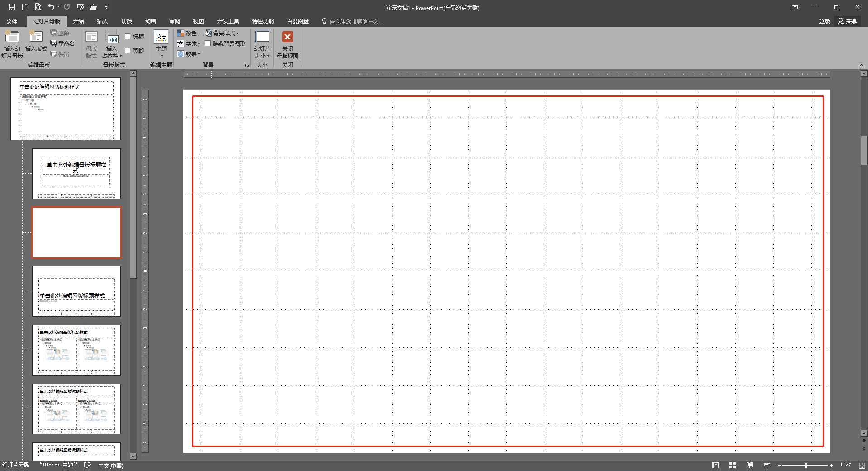The image size is (868, 471).
Task: Click the 'Tell me what you want' search box
Action: [352, 21]
